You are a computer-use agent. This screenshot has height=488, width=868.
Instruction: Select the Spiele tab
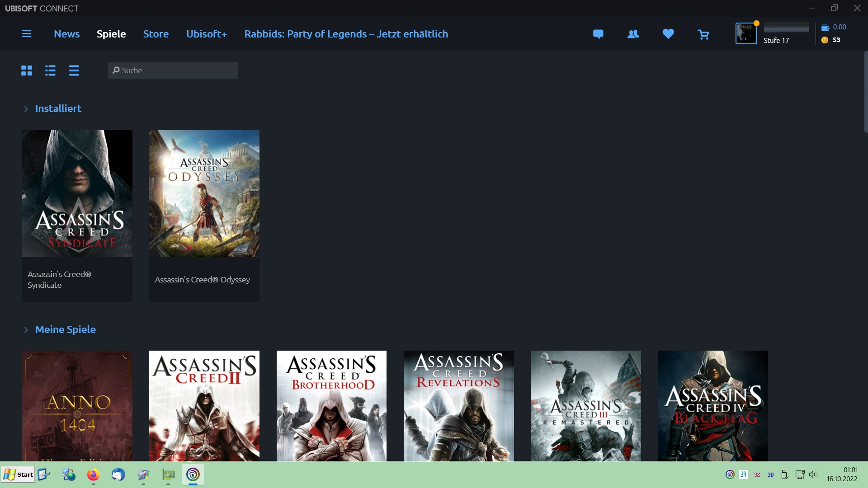click(111, 34)
